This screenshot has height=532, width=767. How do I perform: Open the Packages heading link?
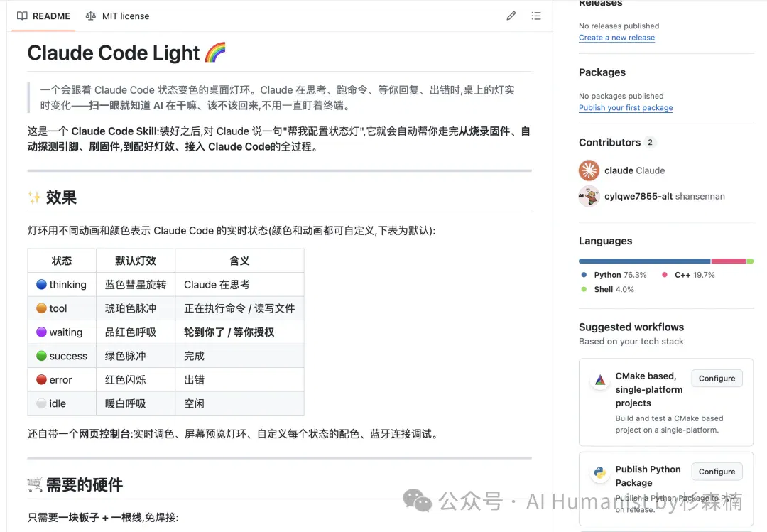click(x=602, y=72)
